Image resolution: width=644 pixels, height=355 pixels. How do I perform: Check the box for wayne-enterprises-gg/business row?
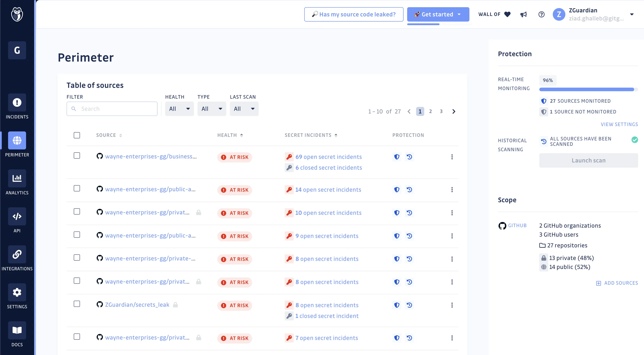point(77,155)
